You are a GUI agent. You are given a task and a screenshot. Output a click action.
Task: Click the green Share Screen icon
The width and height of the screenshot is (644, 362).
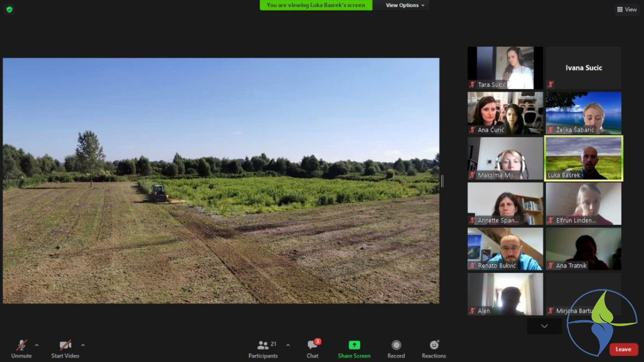coord(354,345)
